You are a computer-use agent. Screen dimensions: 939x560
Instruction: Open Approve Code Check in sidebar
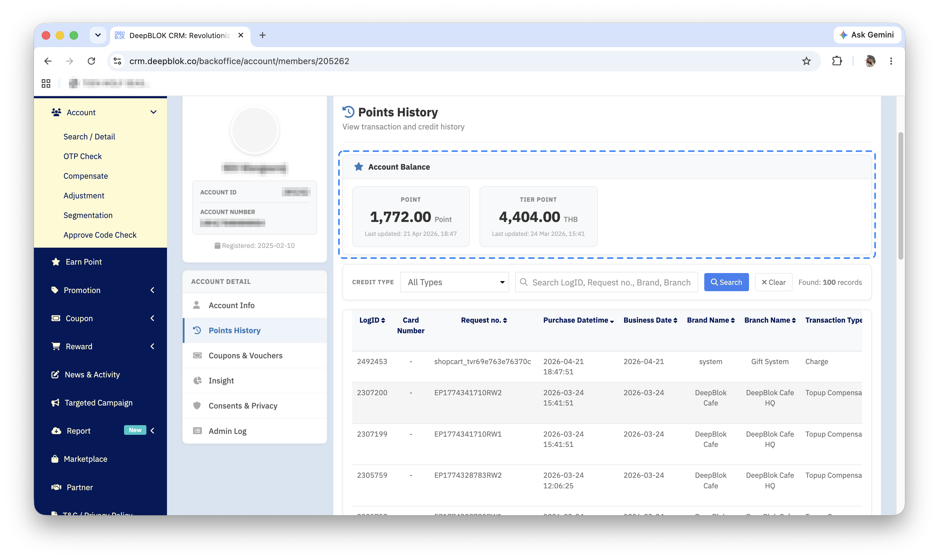(x=100, y=235)
